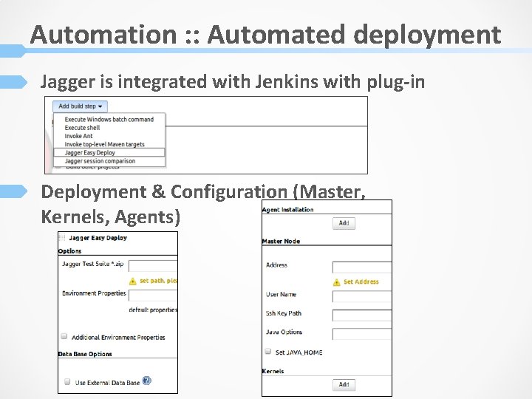
Task: Tick the Use External Data Base checkbox
Action: tap(67, 381)
